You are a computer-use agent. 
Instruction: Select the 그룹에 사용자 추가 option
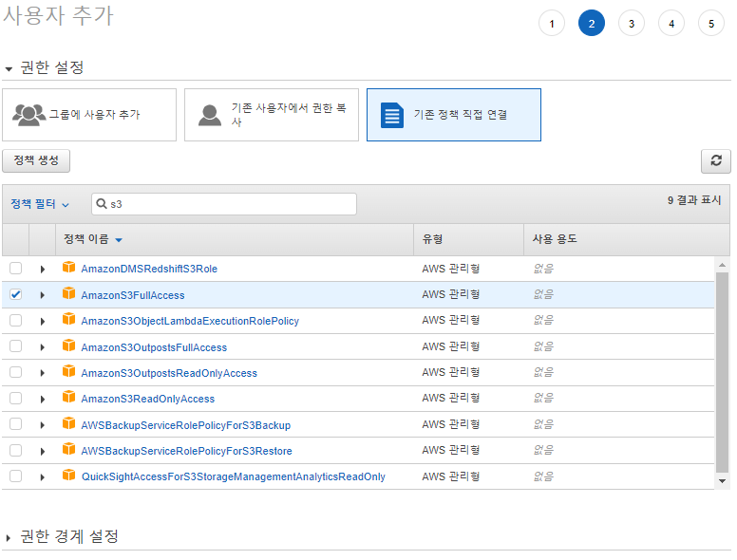(x=89, y=115)
